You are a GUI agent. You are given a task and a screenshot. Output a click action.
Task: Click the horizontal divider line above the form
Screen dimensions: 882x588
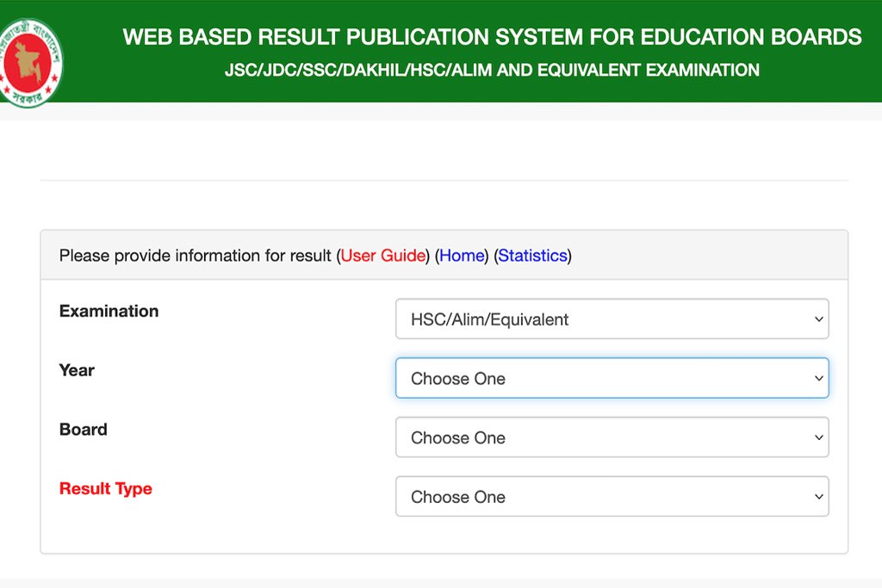(444, 181)
